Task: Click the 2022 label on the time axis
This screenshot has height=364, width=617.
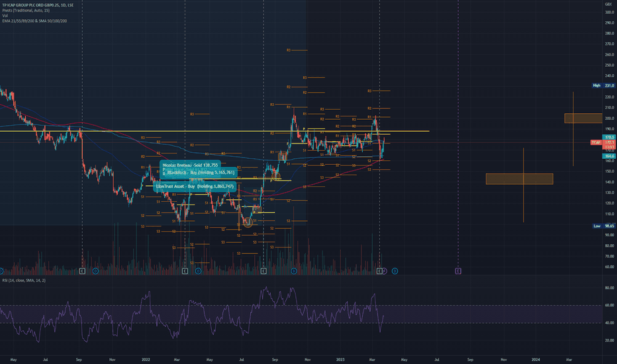Action: click(146, 359)
